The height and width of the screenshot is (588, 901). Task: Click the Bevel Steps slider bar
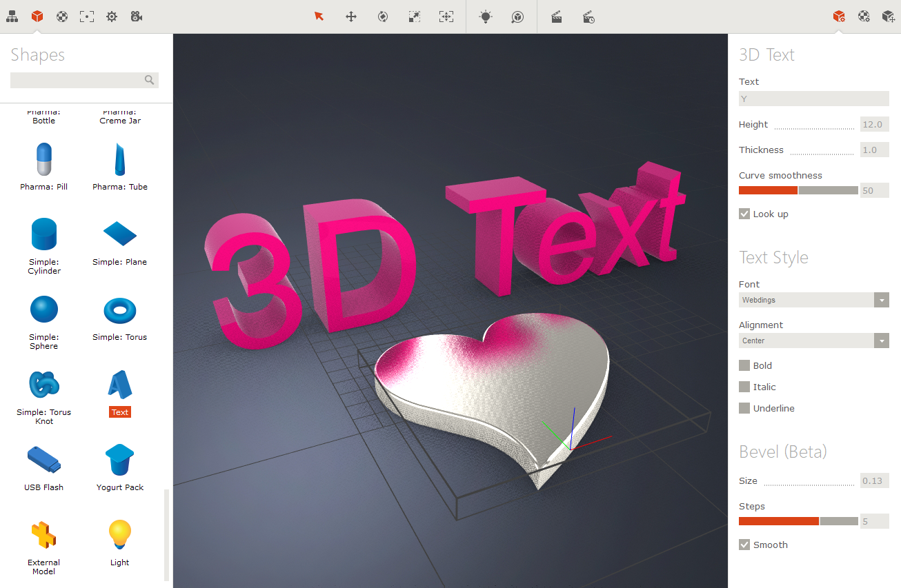[798, 521]
